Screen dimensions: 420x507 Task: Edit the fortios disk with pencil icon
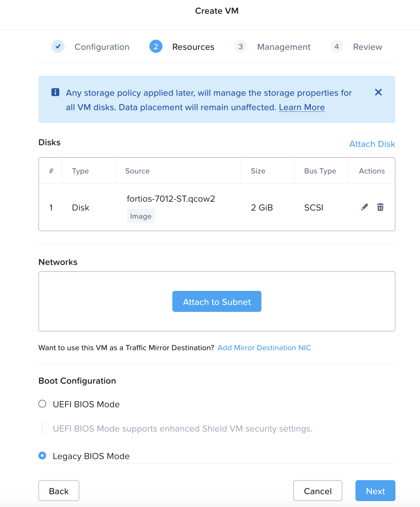click(x=364, y=207)
